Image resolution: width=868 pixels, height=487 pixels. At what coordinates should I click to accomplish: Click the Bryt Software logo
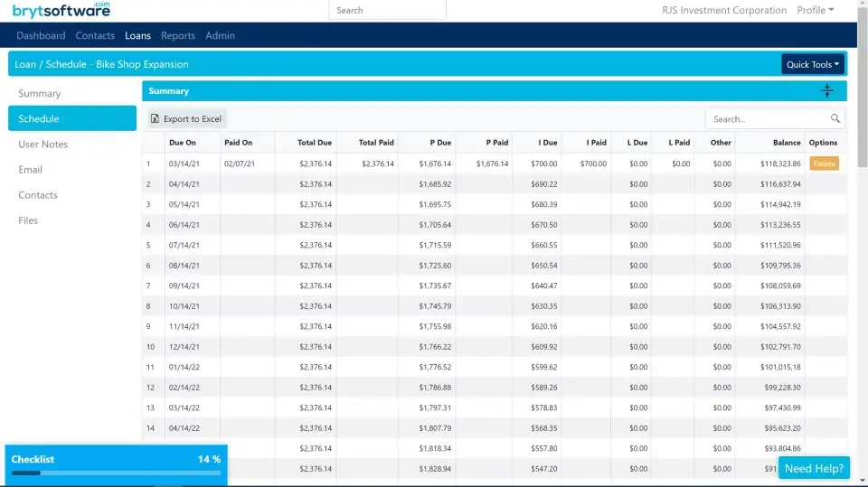click(x=61, y=10)
